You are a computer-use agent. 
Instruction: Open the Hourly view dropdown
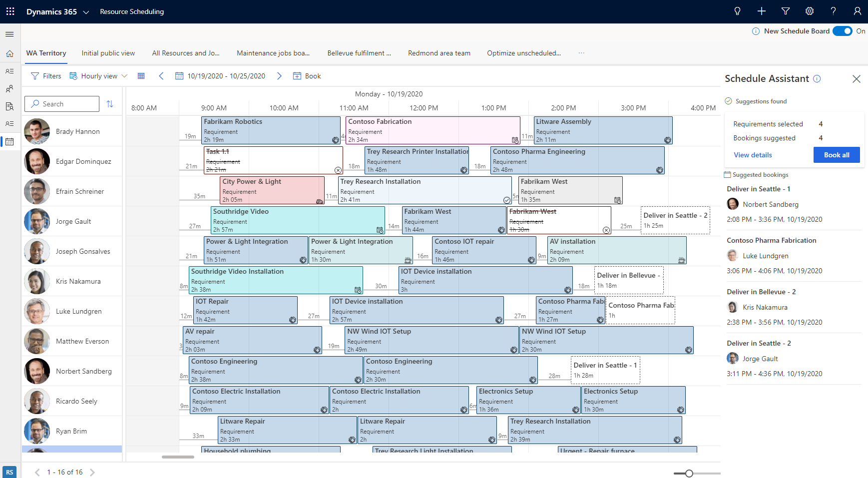(98, 76)
